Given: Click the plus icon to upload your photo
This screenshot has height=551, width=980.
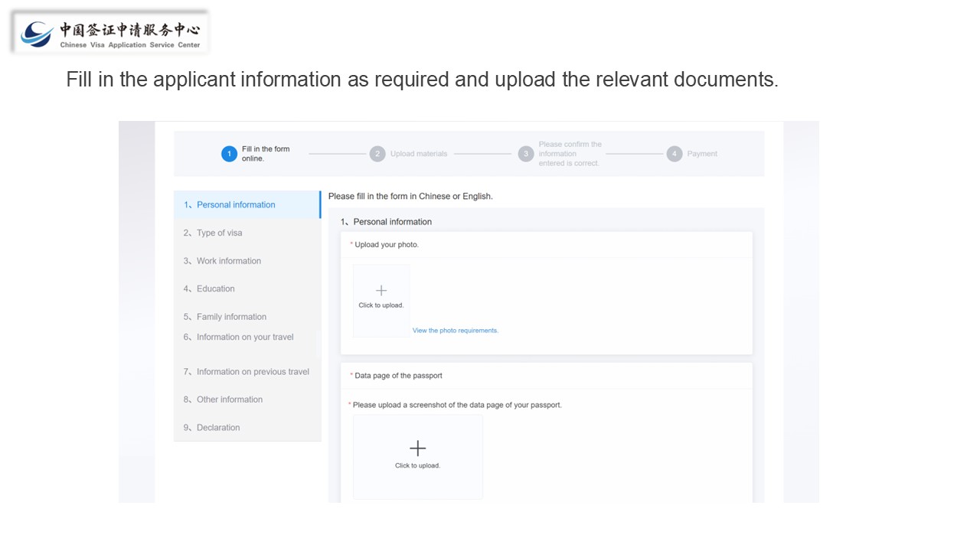Looking at the screenshot, I should [x=381, y=291].
